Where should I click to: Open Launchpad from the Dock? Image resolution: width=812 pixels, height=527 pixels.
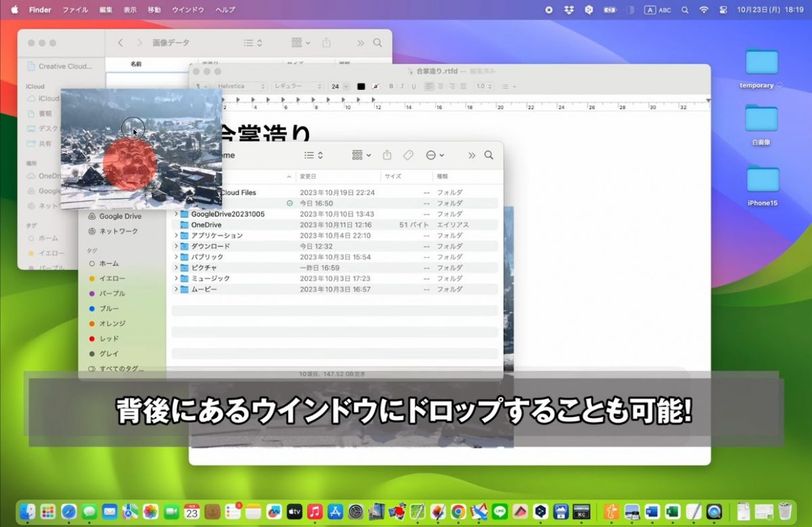pos(48,511)
